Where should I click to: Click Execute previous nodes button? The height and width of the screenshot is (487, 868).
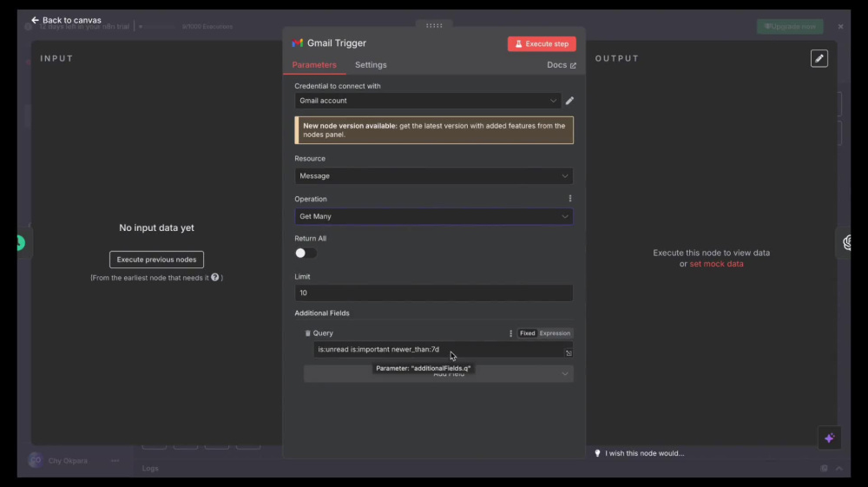tap(156, 260)
